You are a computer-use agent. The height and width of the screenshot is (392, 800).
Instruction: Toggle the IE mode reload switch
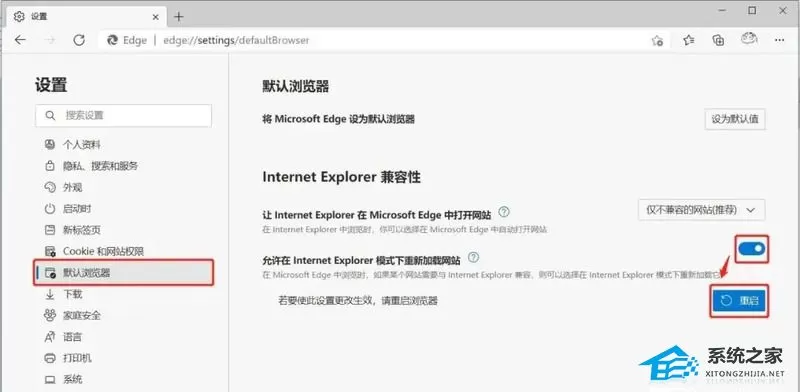pyautogui.click(x=752, y=249)
